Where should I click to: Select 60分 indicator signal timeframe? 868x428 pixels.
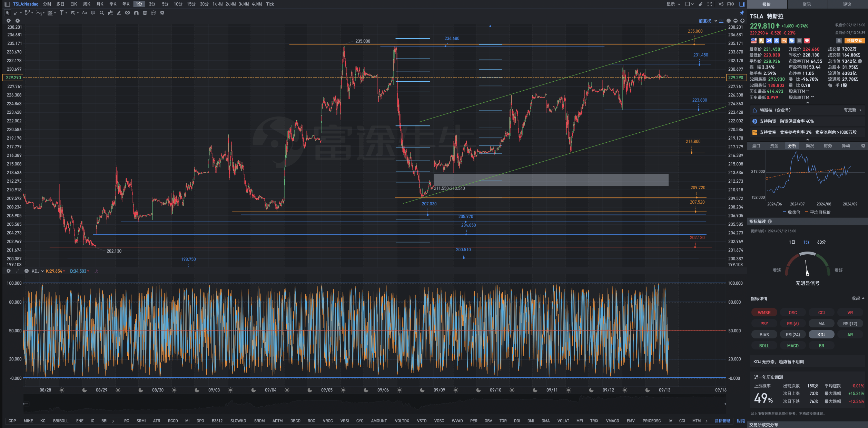(821, 242)
